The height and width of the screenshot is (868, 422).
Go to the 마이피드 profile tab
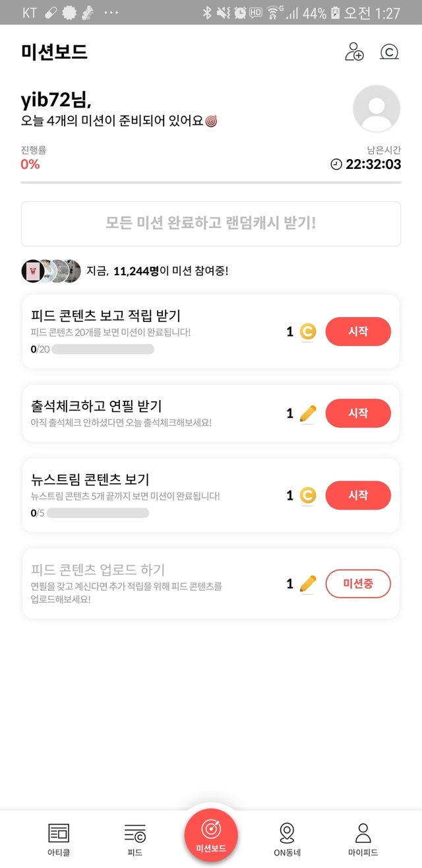[363, 838]
